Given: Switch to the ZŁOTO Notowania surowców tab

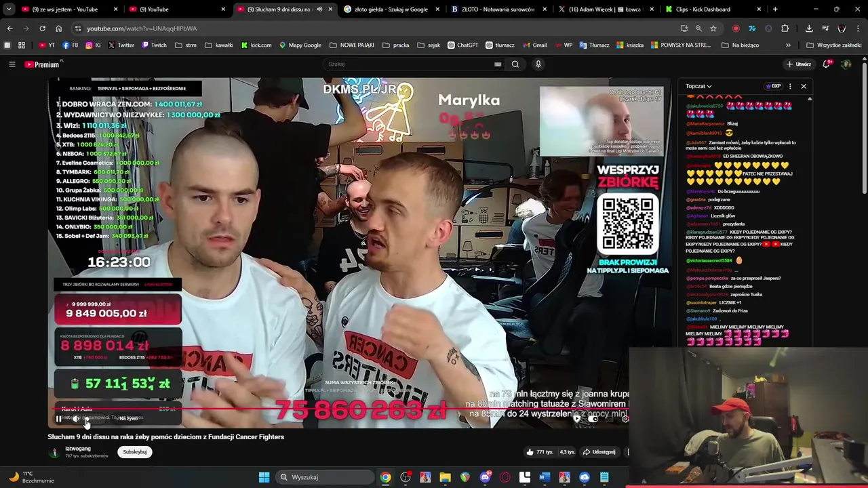Looking at the screenshot, I should [x=498, y=9].
